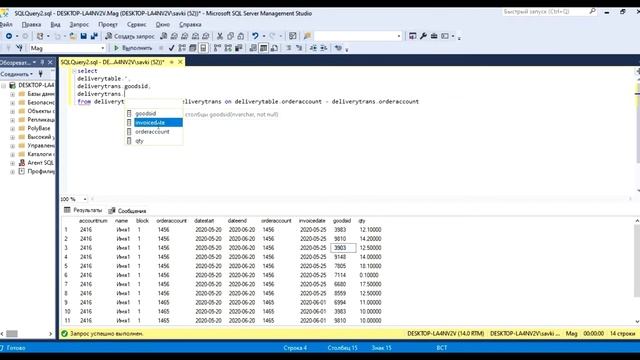Open the Сервис menu

[x=136, y=24]
